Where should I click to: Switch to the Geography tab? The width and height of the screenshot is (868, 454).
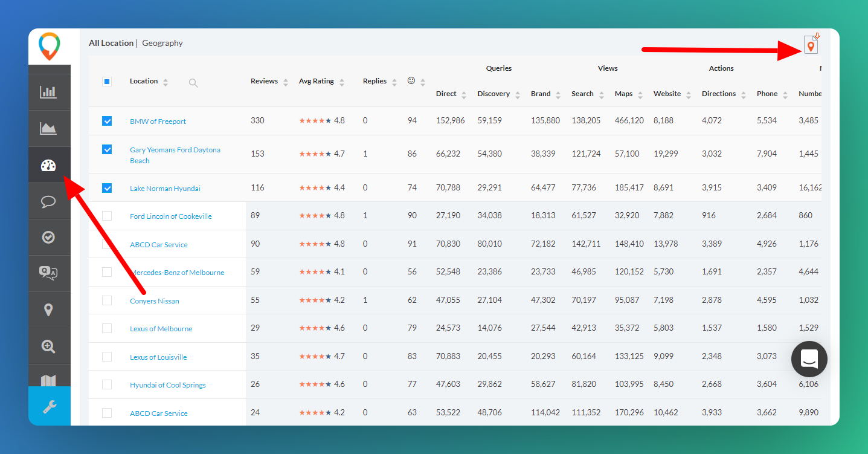[x=162, y=43]
